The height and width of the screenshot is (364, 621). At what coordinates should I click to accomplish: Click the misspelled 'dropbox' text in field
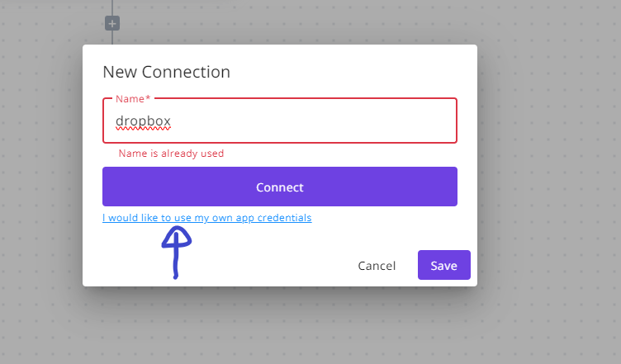[143, 121]
